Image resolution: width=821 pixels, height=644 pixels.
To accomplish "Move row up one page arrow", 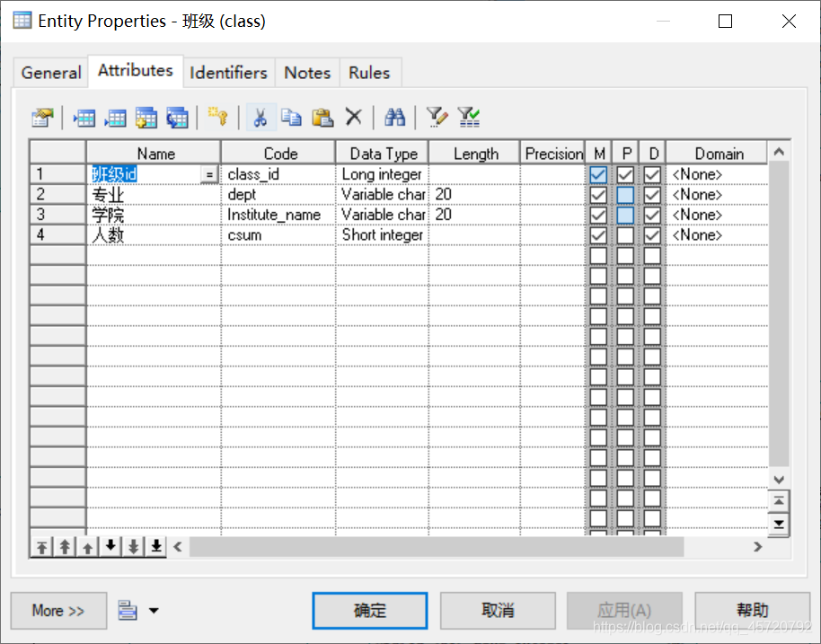I will (65, 547).
